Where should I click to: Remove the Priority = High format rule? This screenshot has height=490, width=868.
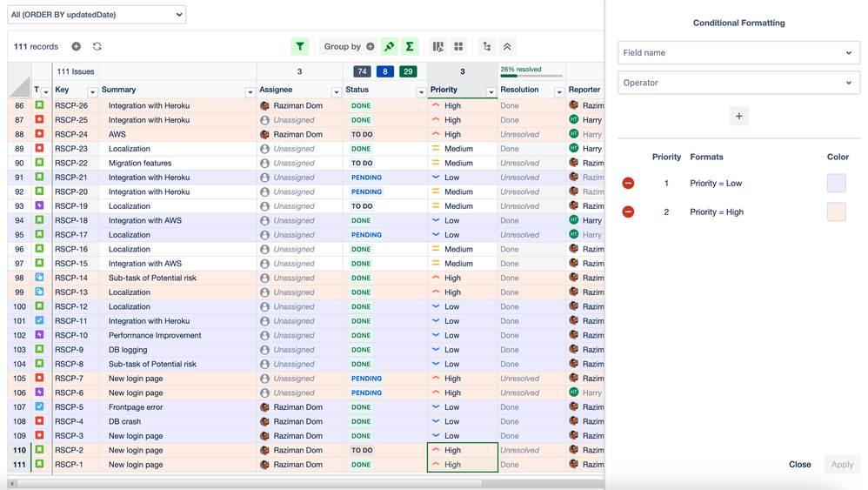point(628,212)
